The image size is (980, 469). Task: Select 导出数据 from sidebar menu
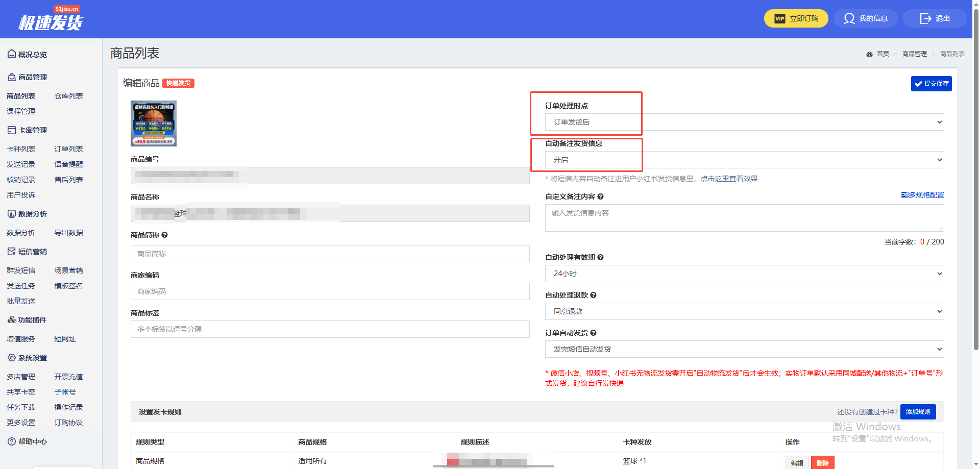68,233
